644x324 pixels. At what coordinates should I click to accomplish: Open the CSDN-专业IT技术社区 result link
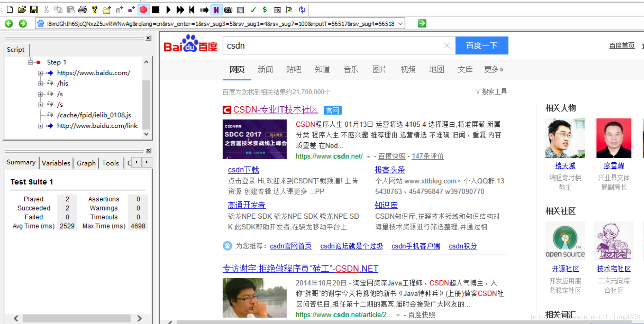click(x=275, y=110)
